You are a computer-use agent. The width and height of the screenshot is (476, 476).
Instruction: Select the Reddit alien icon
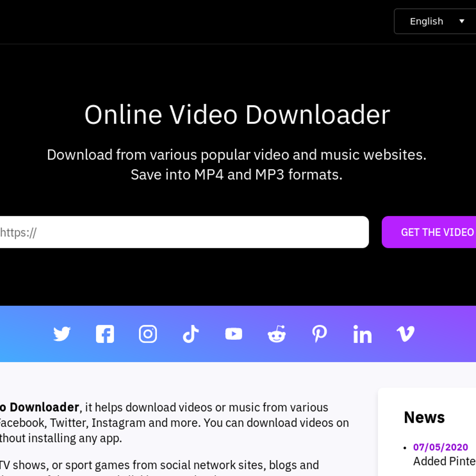point(277,334)
